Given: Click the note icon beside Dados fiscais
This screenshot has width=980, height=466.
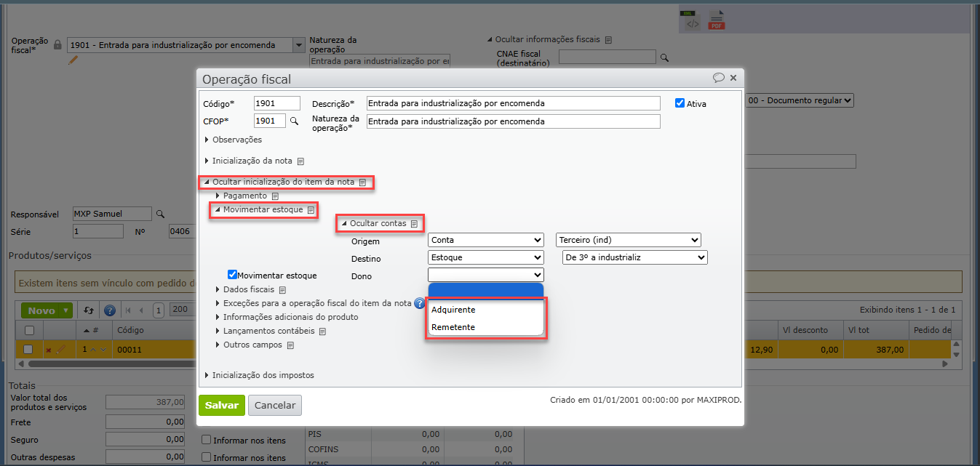Looking at the screenshot, I should [282, 290].
